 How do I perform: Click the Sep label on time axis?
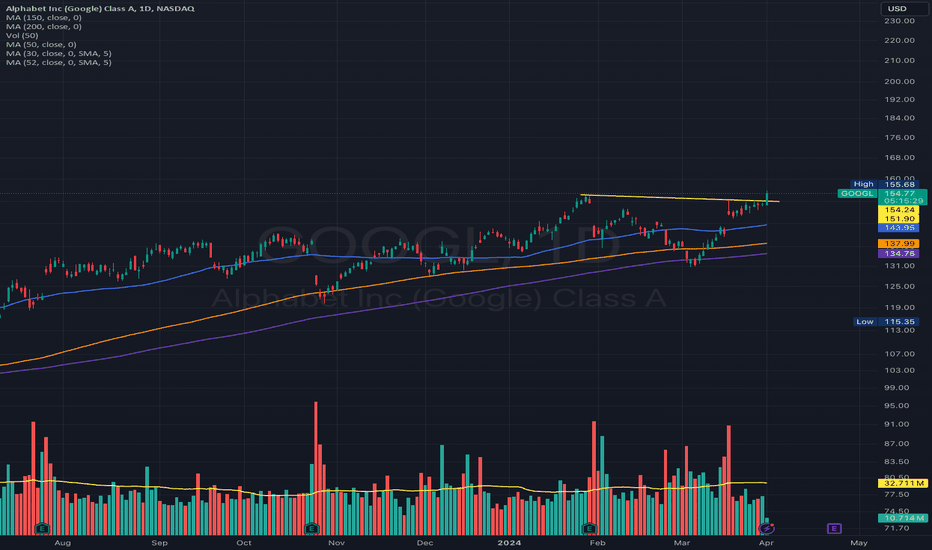click(159, 543)
